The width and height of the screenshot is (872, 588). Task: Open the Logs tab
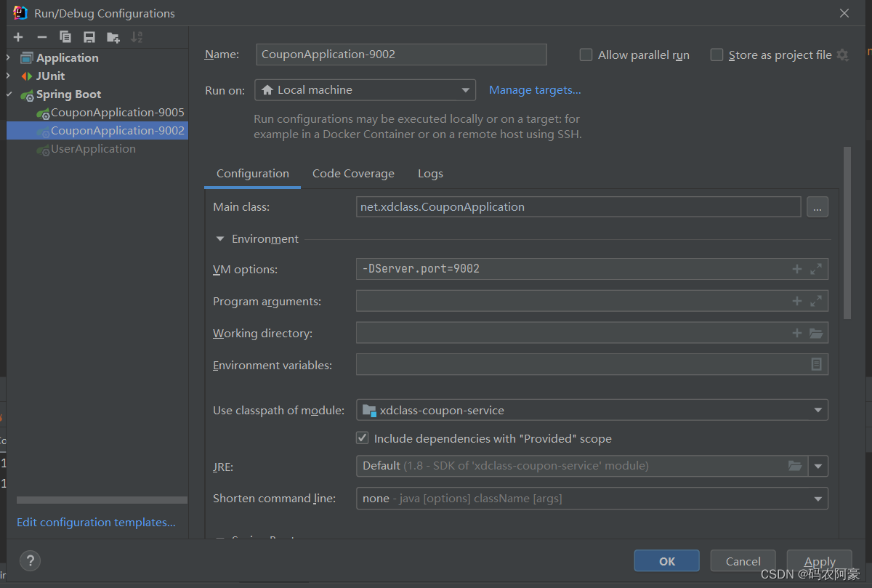click(430, 174)
